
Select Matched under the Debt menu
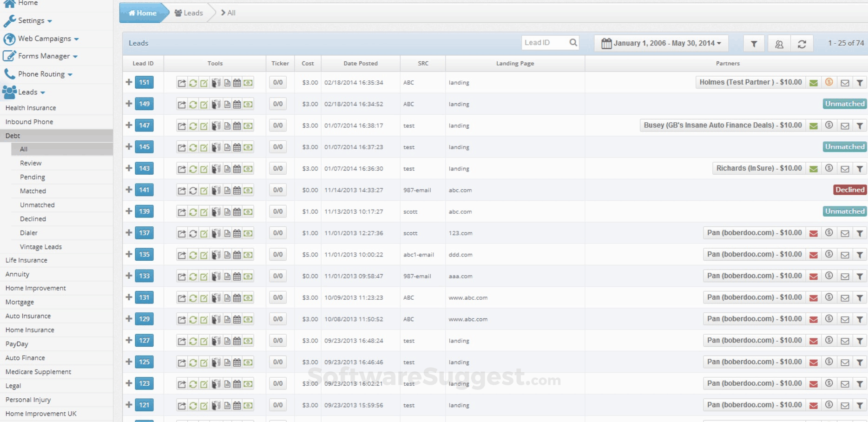point(33,191)
